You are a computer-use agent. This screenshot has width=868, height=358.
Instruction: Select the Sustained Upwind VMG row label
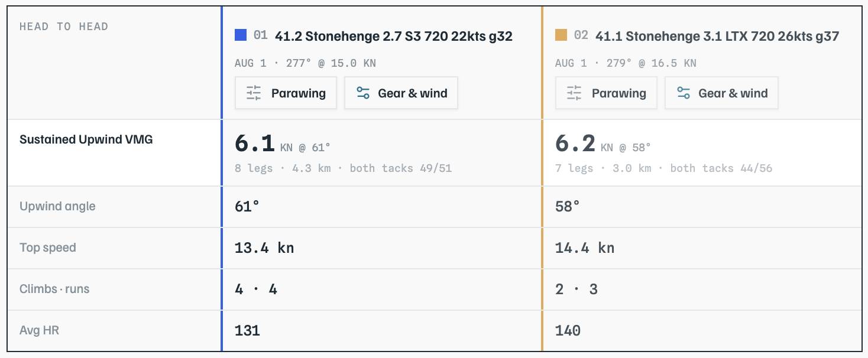86,140
